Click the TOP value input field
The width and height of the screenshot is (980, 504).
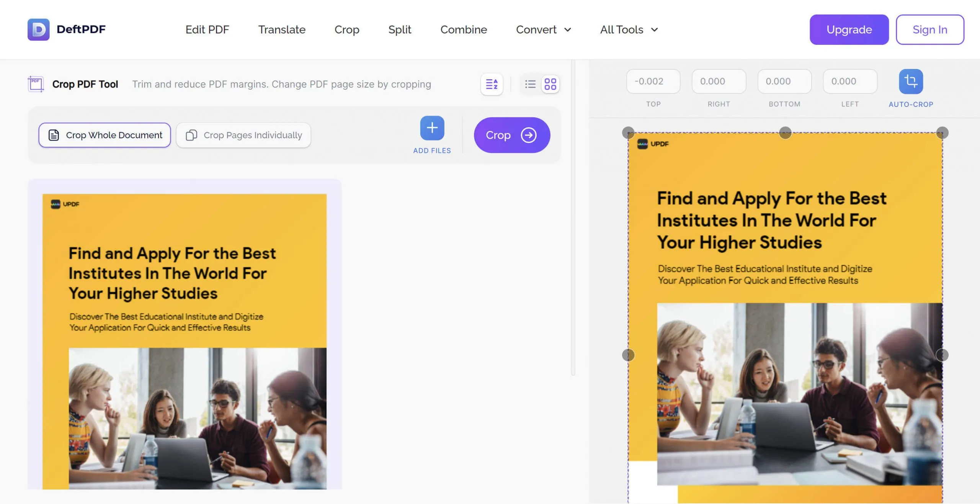point(652,81)
